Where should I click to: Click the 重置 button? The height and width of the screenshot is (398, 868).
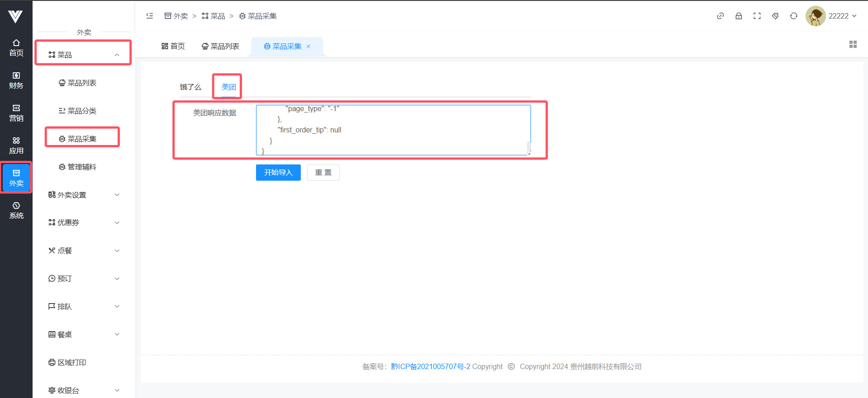click(323, 173)
